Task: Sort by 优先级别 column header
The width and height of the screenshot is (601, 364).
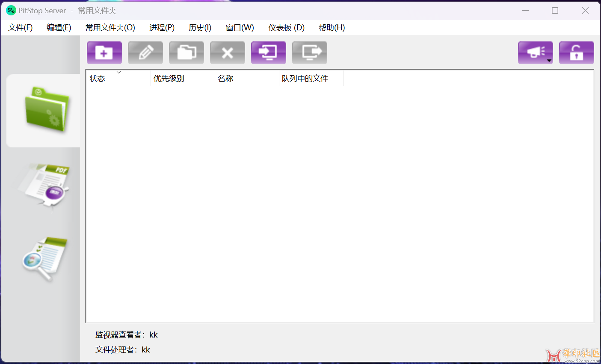Action: [x=182, y=79]
